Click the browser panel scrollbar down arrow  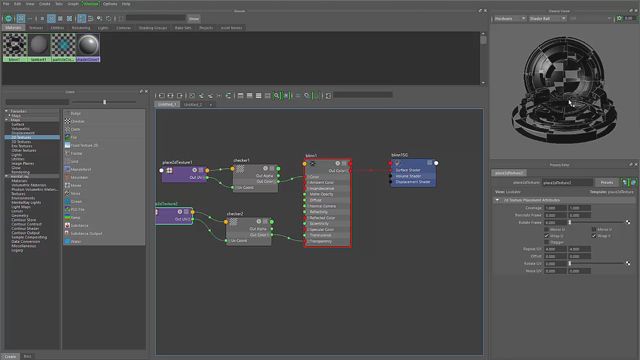[483, 82]
